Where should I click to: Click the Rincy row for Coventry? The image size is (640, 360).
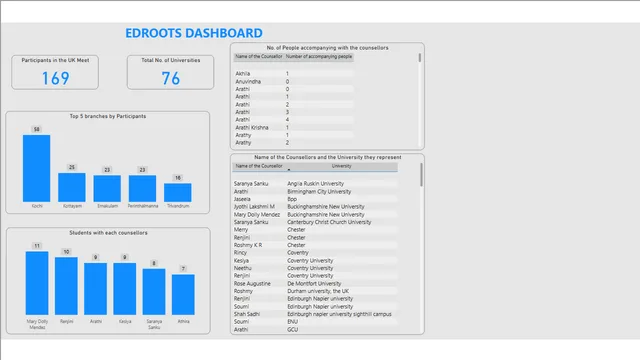click(315, 253)
